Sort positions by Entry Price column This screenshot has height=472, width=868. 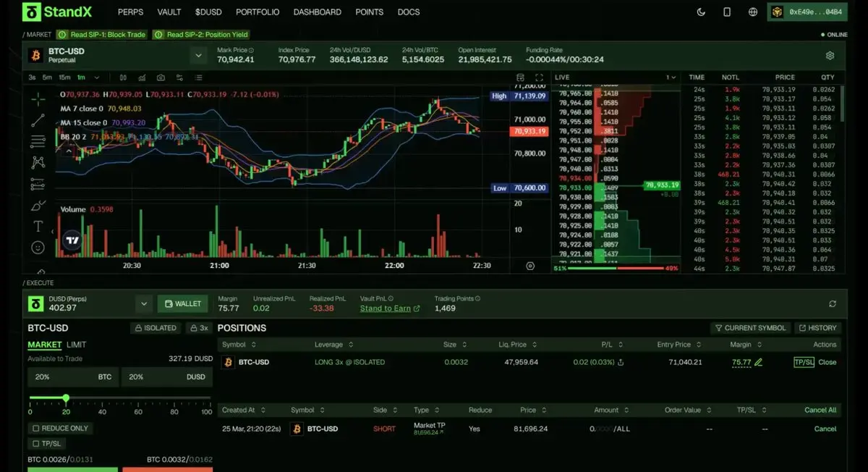[678, 345]
